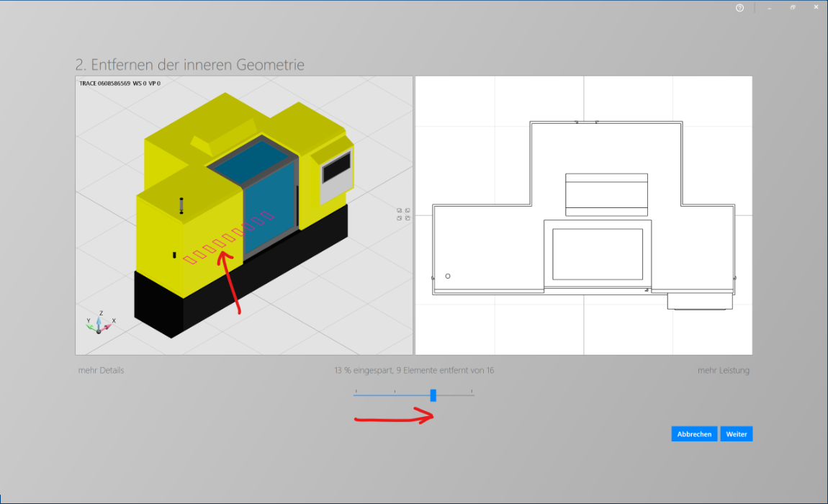
Task: Restore down the wizard window
Action: coord(792,7)
